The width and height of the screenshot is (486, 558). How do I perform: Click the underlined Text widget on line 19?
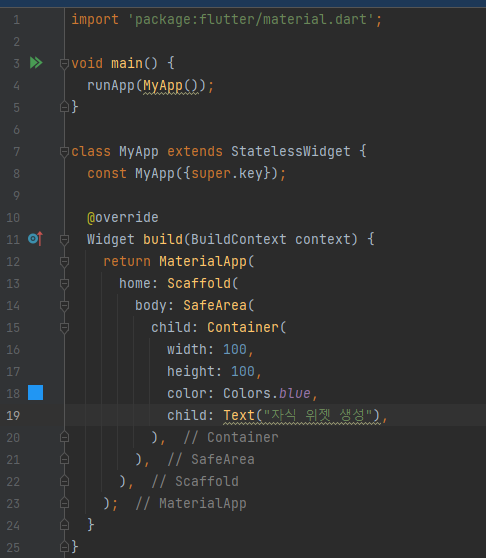pyautogui.click(x=239, y=416)
